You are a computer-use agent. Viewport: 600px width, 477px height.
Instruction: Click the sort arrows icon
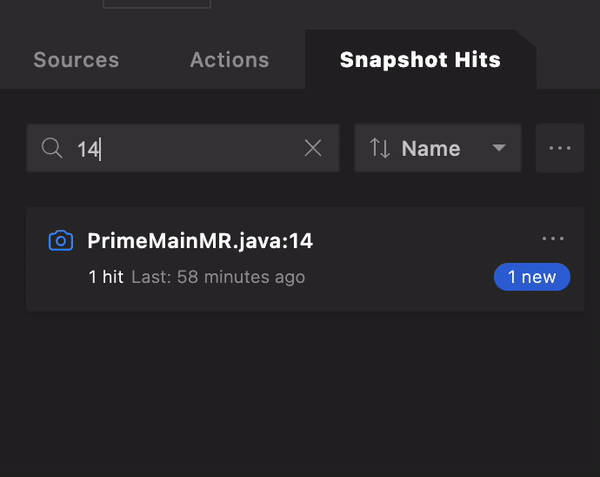click(x=380, y=149)
